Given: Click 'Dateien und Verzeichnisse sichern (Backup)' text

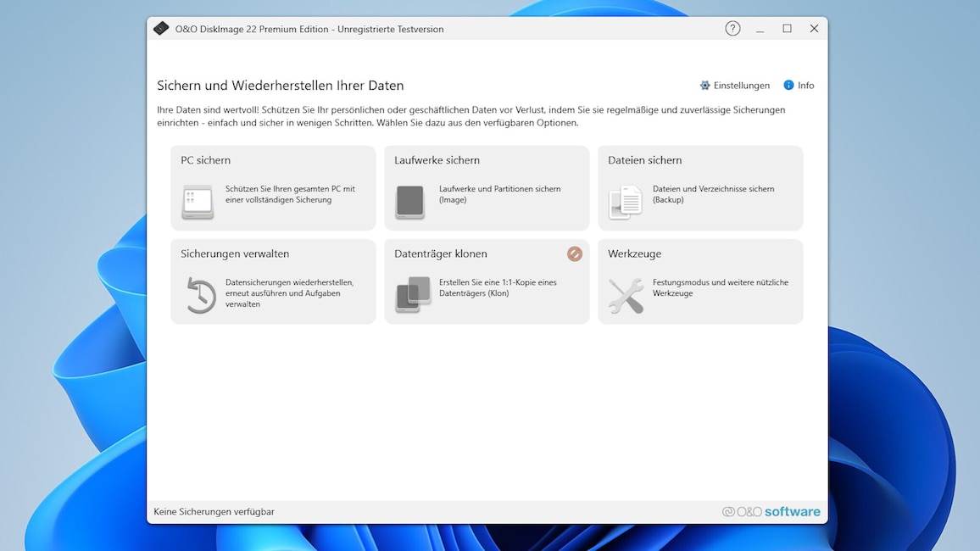Looking at the screenshot, I should pos(713,194).
